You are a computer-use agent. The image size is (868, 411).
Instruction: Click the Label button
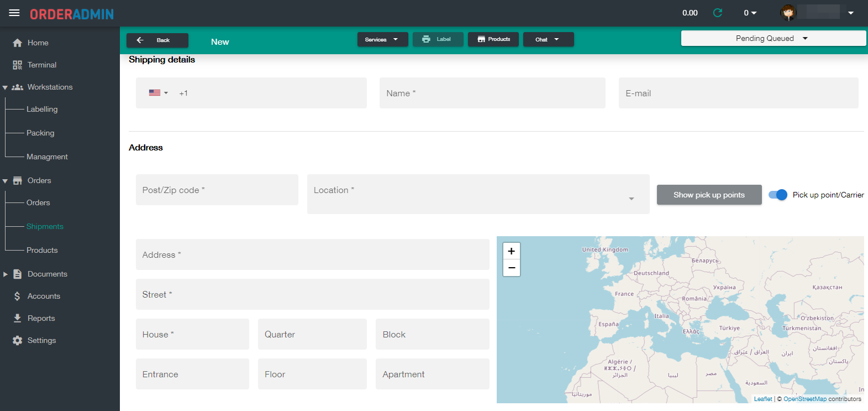pyautogui.click(x=438, y=39)
